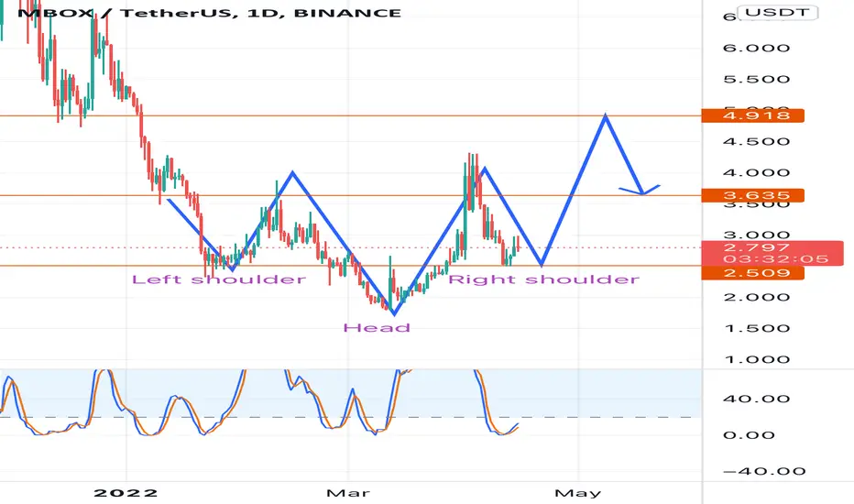
Task: Click the 40.00 oscillator scale value
Action: point(756,399)
